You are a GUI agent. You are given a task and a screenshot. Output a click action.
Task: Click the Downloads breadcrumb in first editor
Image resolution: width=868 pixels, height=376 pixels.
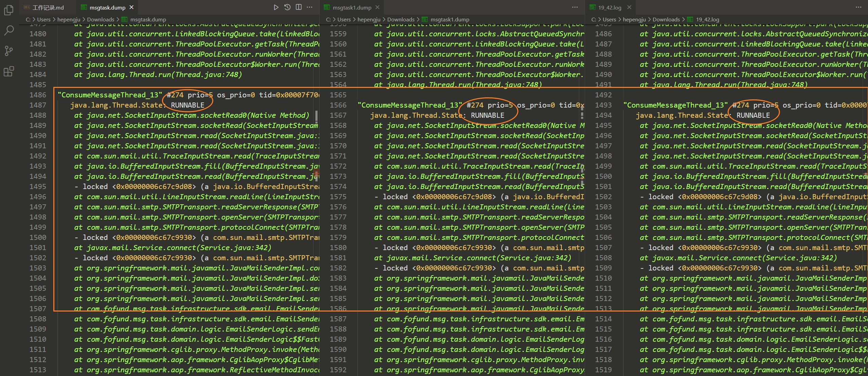pyautogui.click(x=101, y=19)
